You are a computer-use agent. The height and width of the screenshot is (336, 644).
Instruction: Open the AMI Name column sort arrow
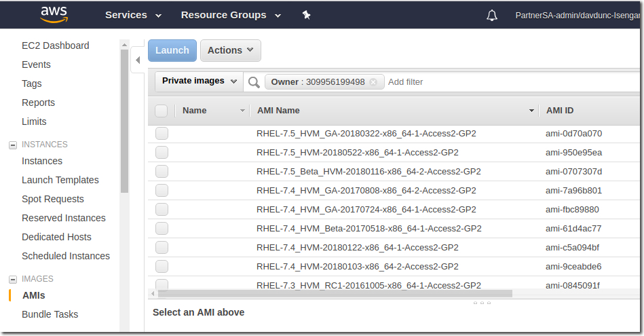pyautogui.click(x=531, y=111)
